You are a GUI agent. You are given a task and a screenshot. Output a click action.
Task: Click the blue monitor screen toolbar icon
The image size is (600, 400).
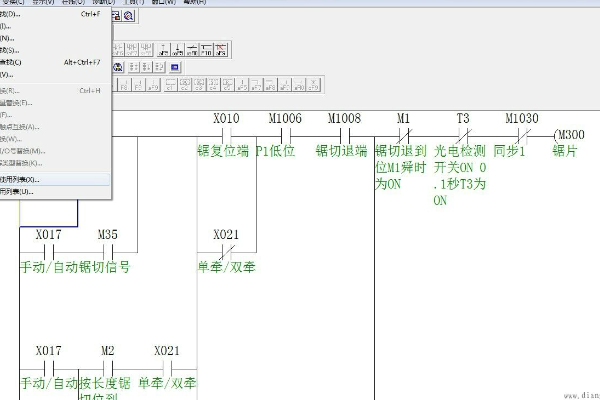(175, 67)
